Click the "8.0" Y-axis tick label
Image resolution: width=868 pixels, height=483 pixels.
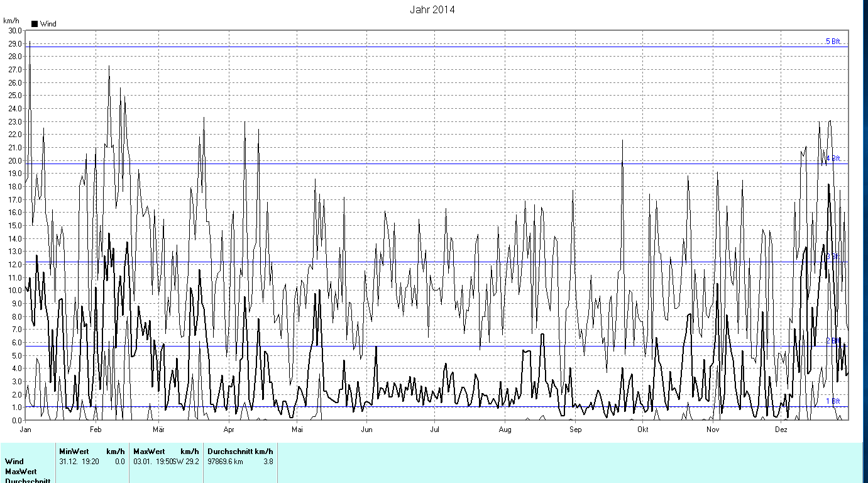[16, 316]
